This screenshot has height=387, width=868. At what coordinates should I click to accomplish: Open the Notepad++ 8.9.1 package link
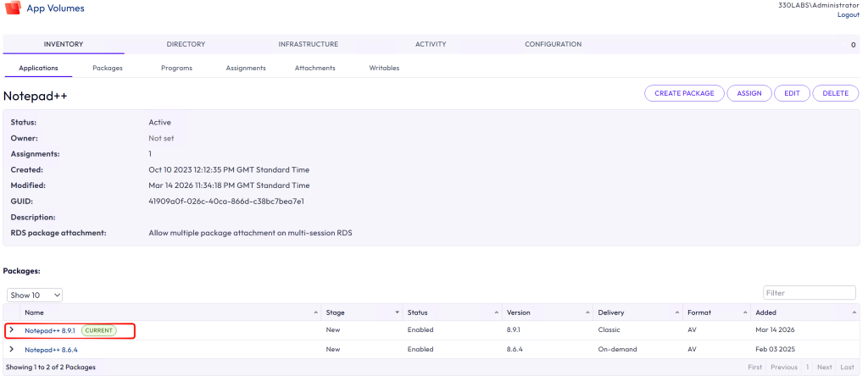pos(50,330)
